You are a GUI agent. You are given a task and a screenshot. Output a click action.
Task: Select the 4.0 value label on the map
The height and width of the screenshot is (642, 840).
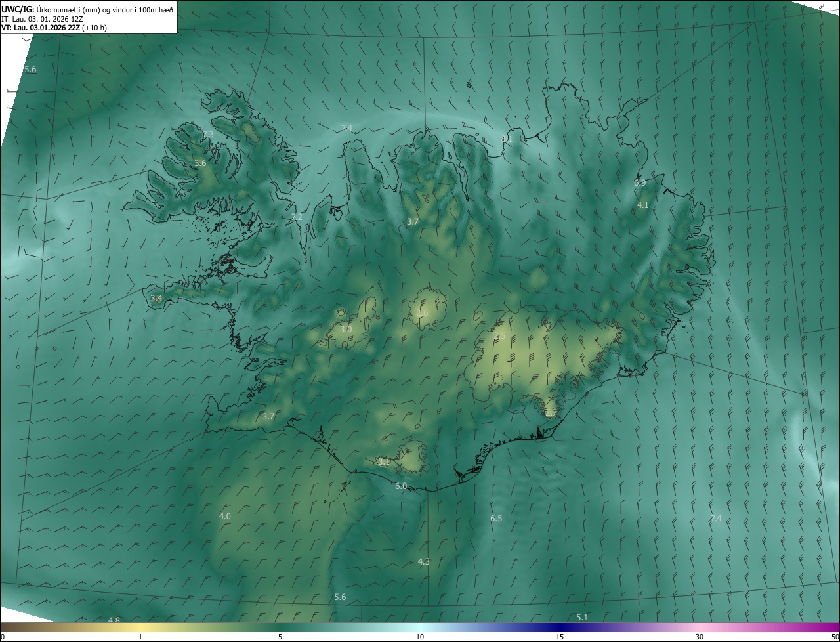click(224, 517)
